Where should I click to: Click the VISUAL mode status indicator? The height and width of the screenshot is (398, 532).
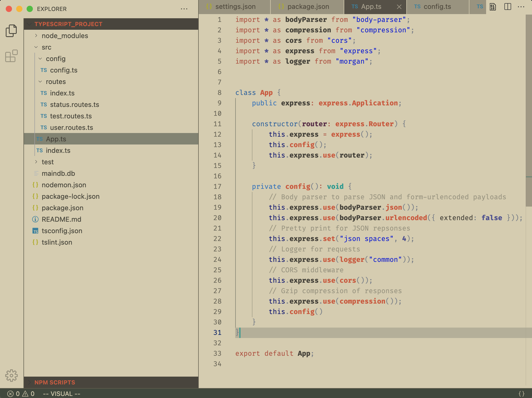coord(62,394)
